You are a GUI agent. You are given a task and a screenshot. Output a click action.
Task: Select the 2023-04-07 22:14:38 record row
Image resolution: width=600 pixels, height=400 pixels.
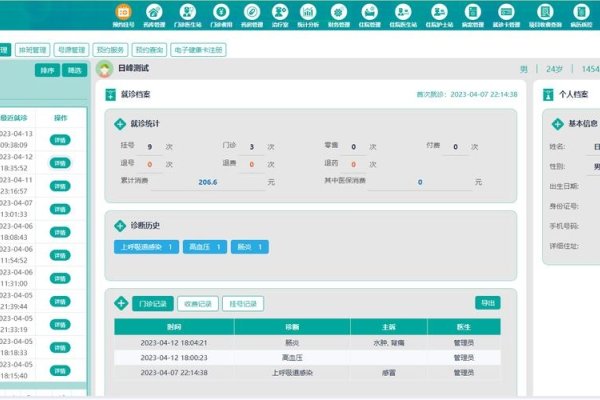307,372
